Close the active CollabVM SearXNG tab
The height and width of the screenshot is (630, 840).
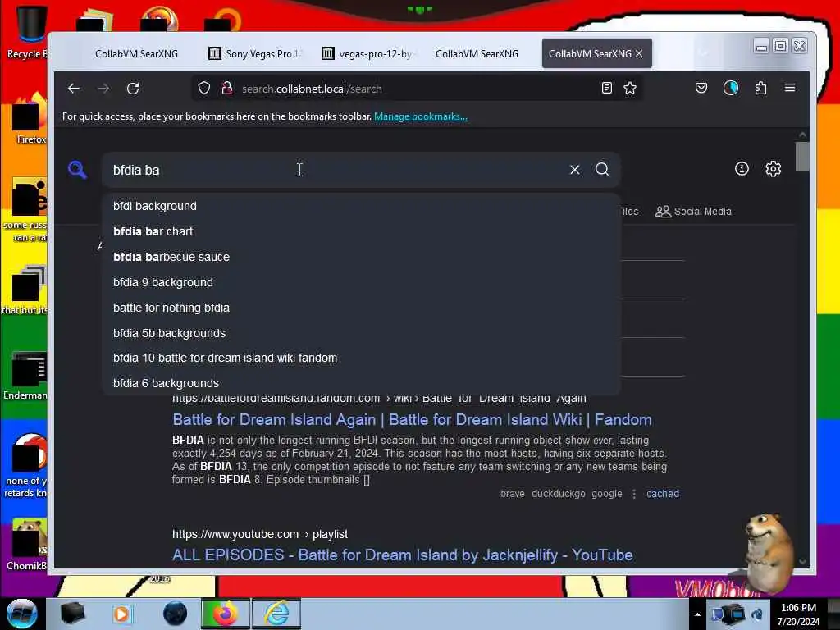point(639,53)
